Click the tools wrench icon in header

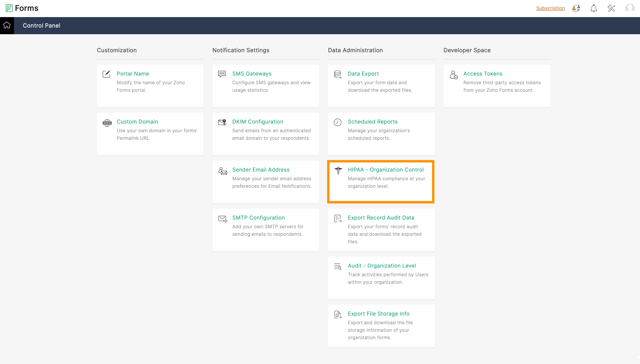tap(611, 8)
